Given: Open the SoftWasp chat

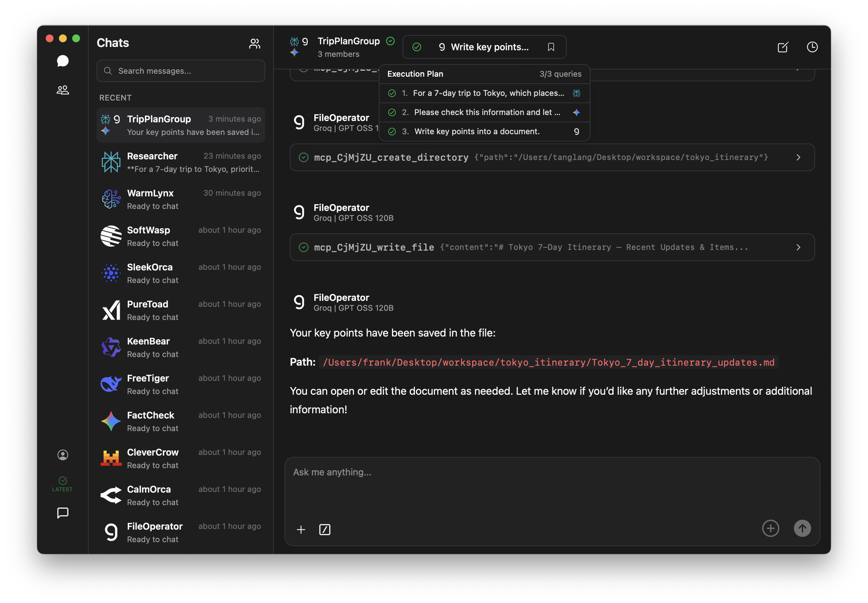Looking at the screenshot, I should pyautogui.click(x=181, y=236).
